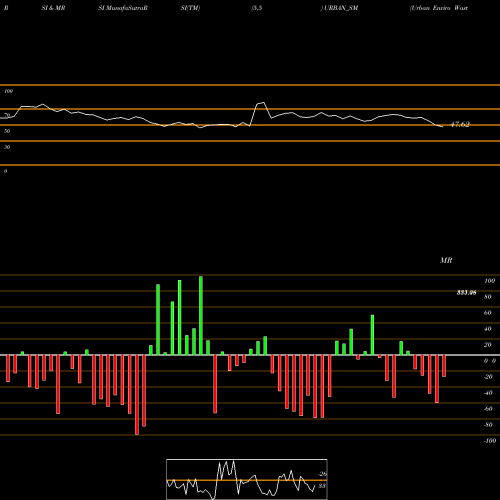Click the 'MR' panel title
The width and height of the screenshot is (500, 500).
pyautogui.click(x=446, y=260)
